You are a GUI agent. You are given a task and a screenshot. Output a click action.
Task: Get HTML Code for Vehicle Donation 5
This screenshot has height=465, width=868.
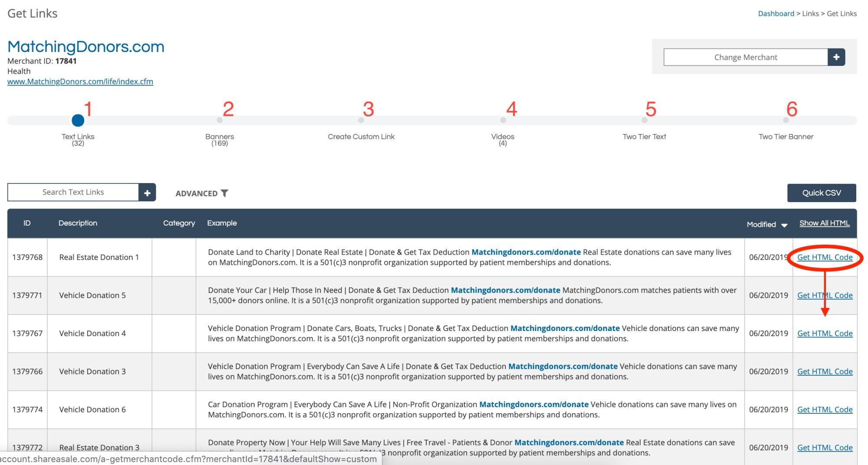[825, 295]
